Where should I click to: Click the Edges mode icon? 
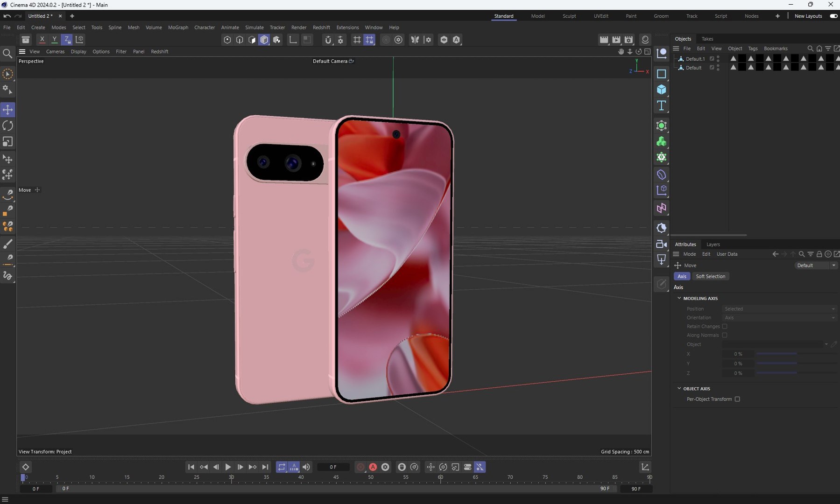tap(240, 40)
